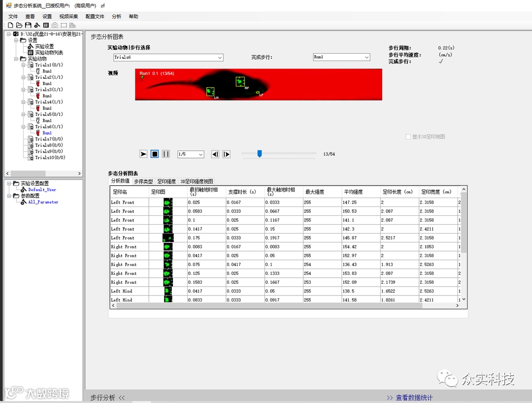Open experiment settings via the wrench toolbar icon
This screenshot has height=403, width=532.
37,25
